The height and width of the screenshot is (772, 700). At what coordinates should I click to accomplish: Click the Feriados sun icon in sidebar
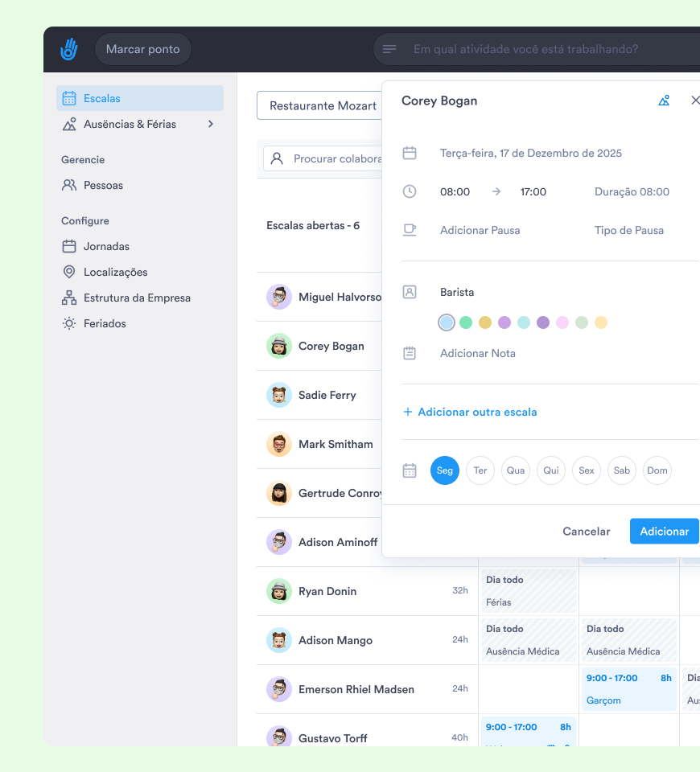tap(69, 323)
